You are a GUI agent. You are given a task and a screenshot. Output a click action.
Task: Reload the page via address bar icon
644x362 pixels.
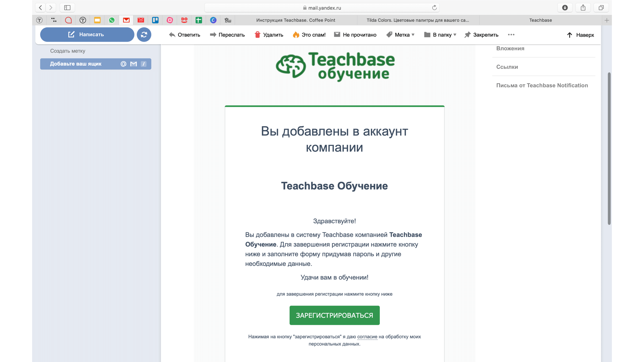click(434, 7)
